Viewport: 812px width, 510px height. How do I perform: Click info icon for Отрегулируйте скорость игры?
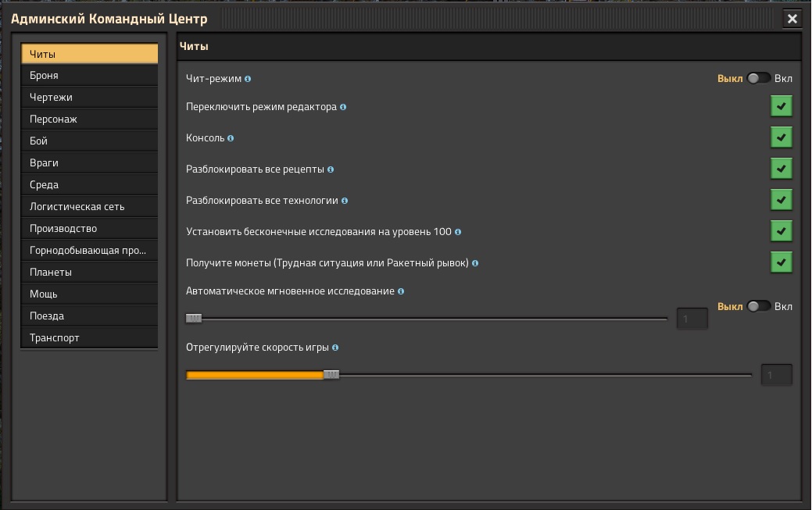coord(335,347)
